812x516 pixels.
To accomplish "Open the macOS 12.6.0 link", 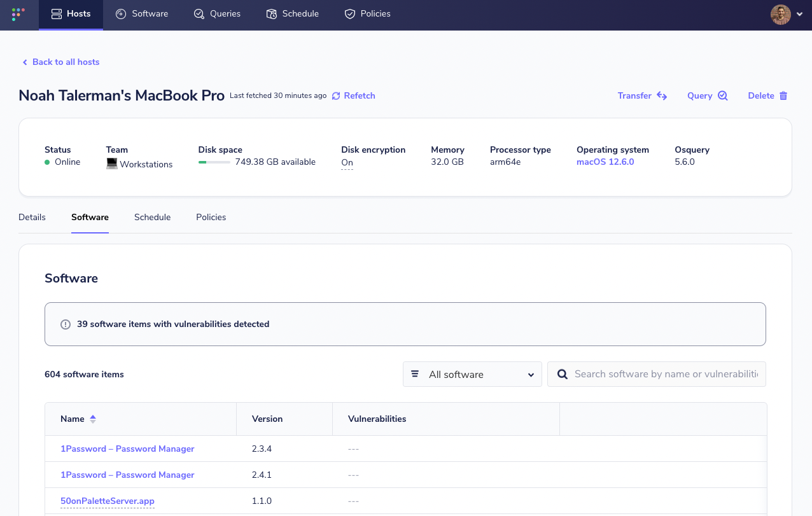I will click(x=605, y=162).
